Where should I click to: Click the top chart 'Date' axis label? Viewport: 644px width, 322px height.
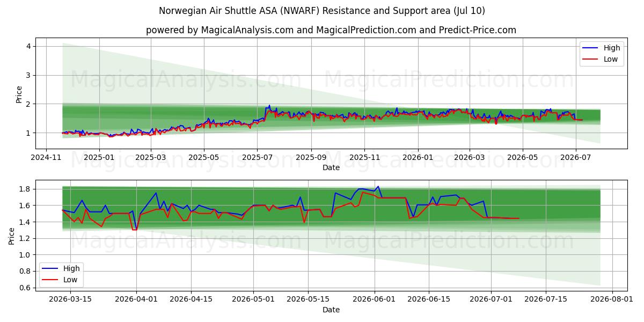coord(331,167)
